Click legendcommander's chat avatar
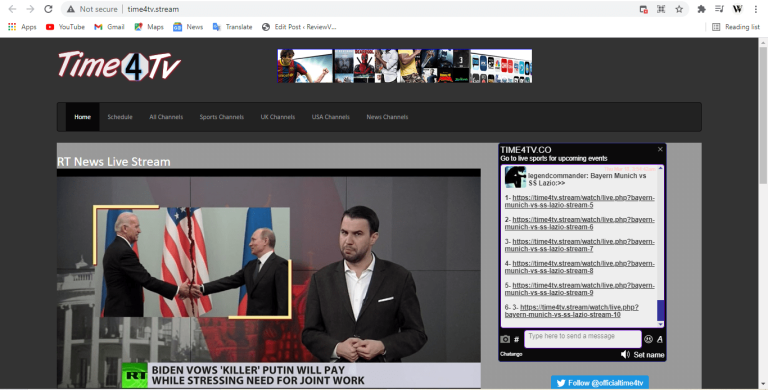The image size is (768, 390). click(x=515, y=177)
